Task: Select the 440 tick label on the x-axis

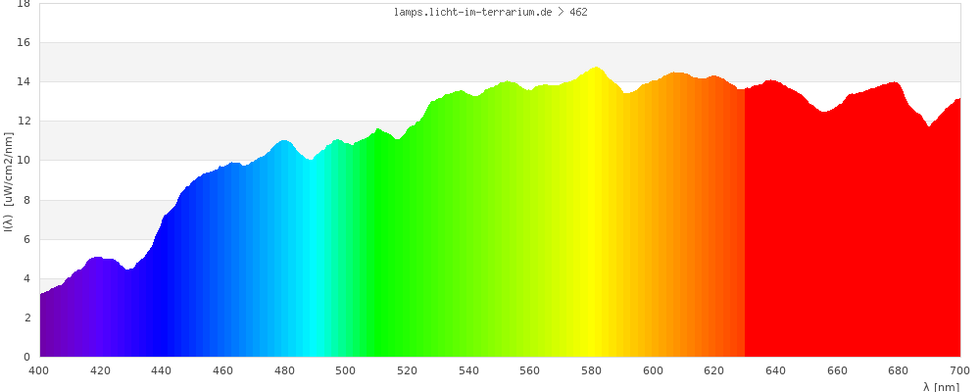Action: tap(162, 370)
